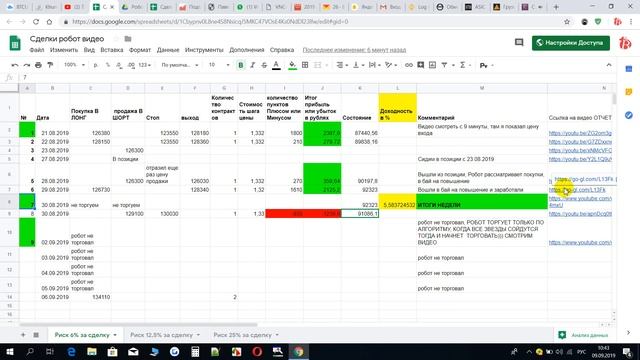Open the Инструменты menu
640x360 pixels.
[x=204, y=50]
